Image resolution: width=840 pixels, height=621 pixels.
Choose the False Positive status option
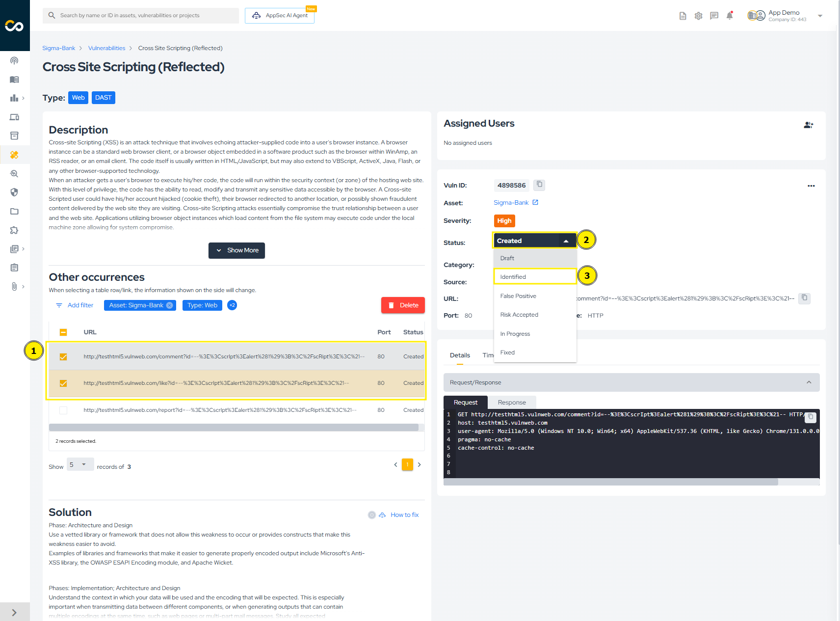[x=518, y=296]
